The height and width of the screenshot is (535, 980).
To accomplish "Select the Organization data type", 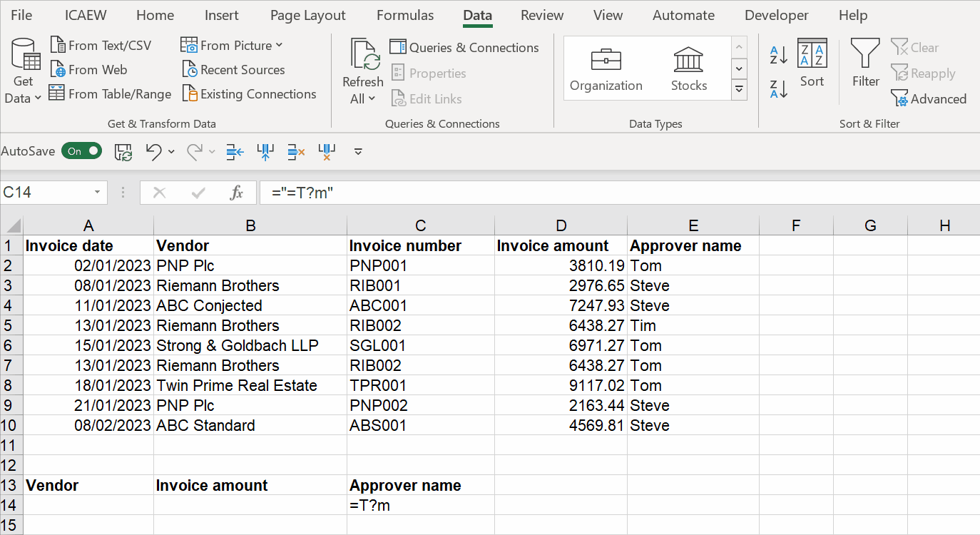I will coord(606,68).
